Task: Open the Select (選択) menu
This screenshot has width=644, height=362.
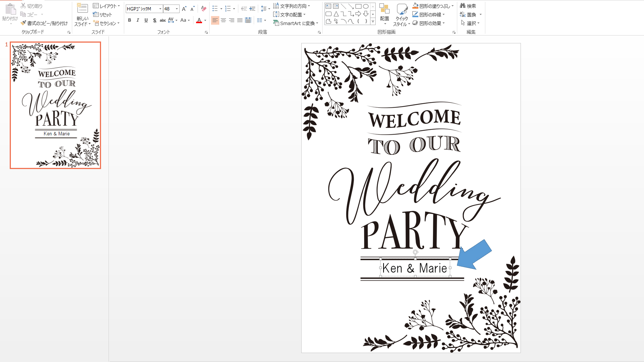Action: [x=470, y=23]
